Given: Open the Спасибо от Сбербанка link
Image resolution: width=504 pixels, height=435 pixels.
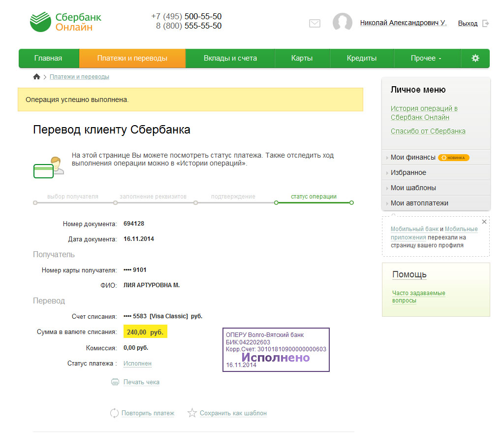Looking at the screenshot, I should coord(428,131).
